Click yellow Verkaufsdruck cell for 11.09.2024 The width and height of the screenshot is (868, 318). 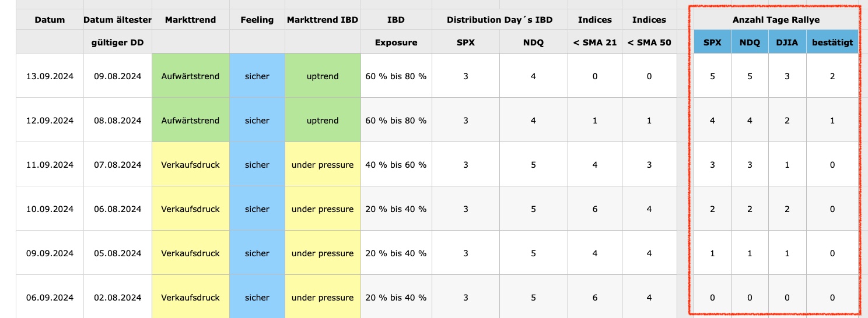point(190,165)
